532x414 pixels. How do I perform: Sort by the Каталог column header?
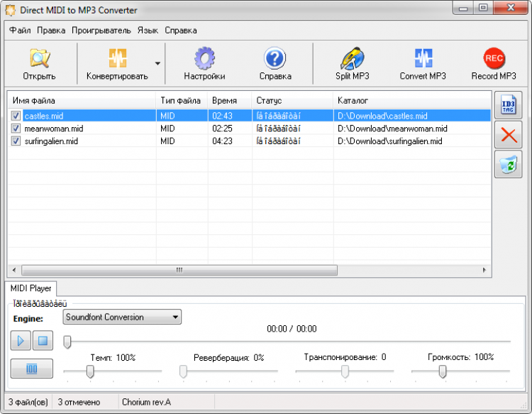pos(412,101)
